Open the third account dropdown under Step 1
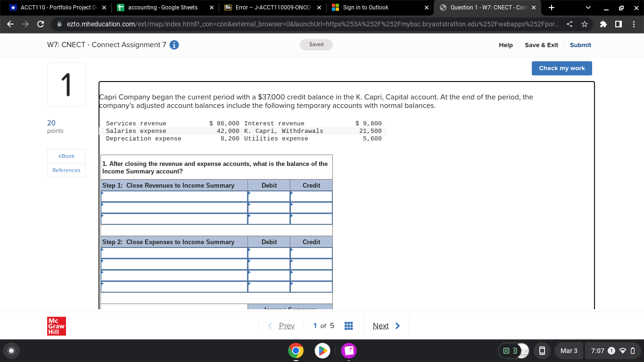The width and height of the screenshot is (644, 362). [174, 219]
